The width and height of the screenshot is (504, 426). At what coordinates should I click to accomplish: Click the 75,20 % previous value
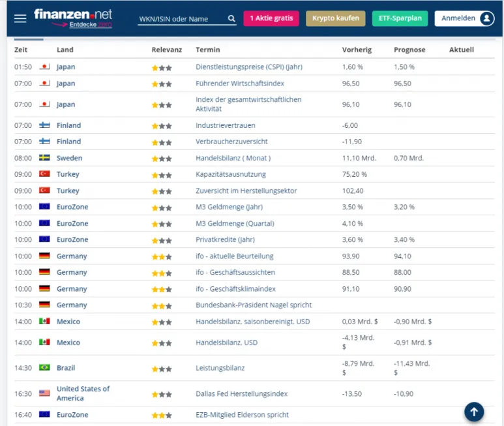click(x=354, y=174)
